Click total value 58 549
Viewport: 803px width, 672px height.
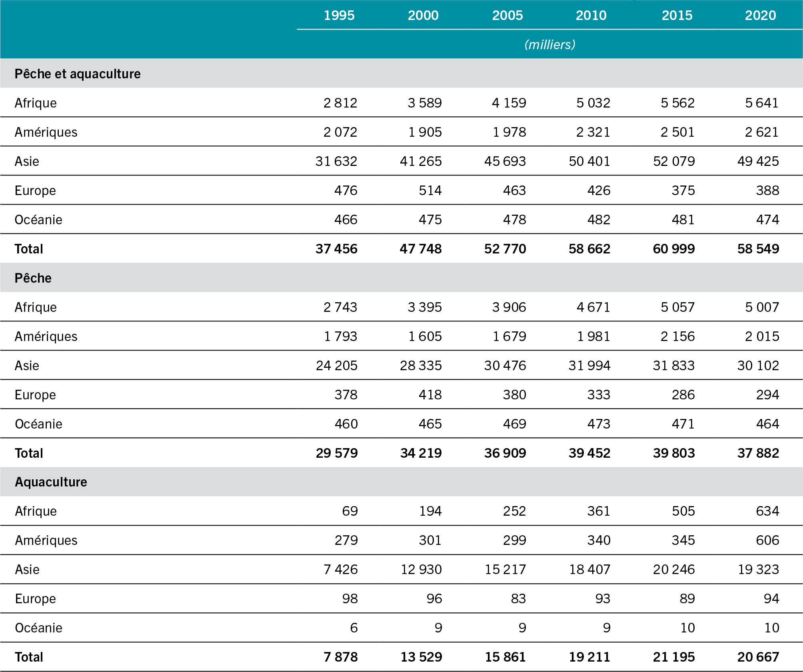click(x=758, y=249)
